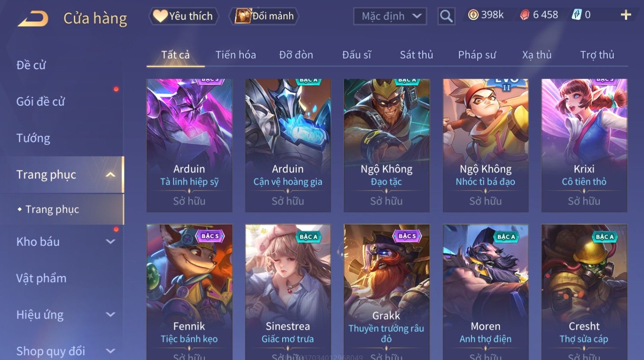Open the Krixi Cô tiên thỏ skin card
Viewport: 644px width, 360px height.
584,145
